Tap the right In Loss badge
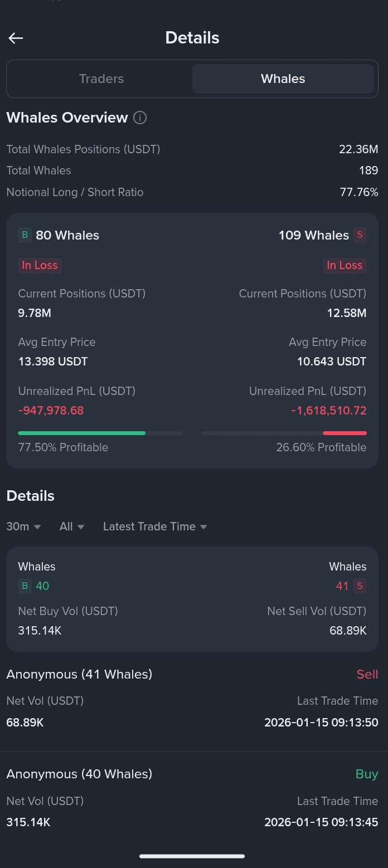 pyautogui.click(x=345, y=265)
